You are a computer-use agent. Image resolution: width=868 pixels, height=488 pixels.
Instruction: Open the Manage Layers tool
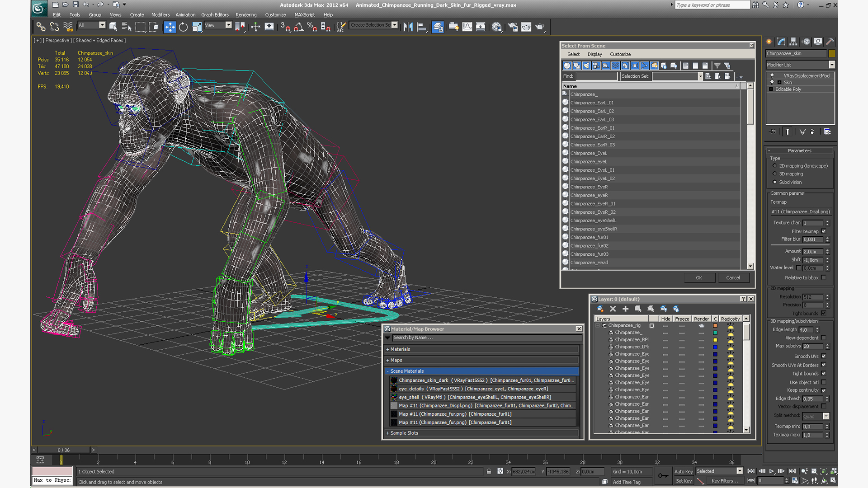point(438,27)
